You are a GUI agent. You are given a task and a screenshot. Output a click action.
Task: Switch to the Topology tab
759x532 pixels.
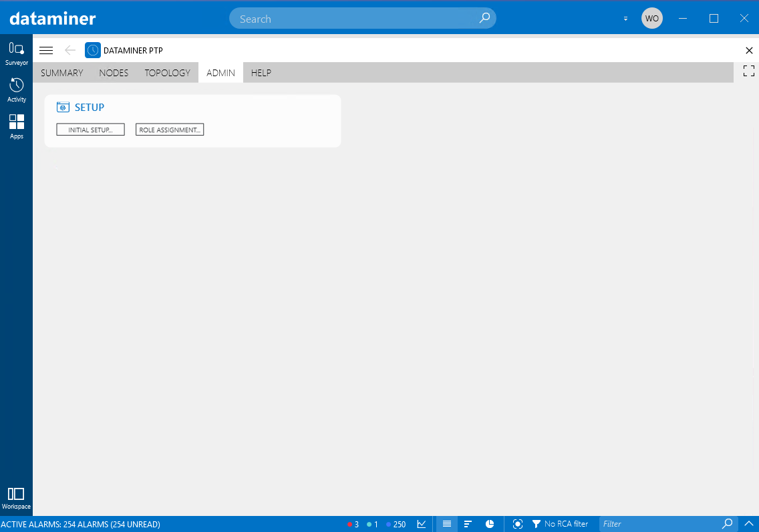click(x=168, y=73)
